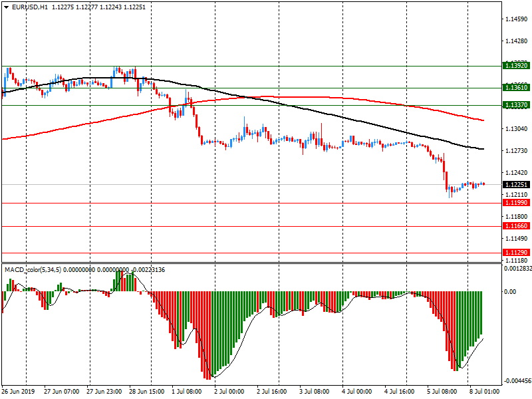Viewport: 532px width, 399px height.
Task: Click the 1.14590 price axis value
Action: pos(517,19)
